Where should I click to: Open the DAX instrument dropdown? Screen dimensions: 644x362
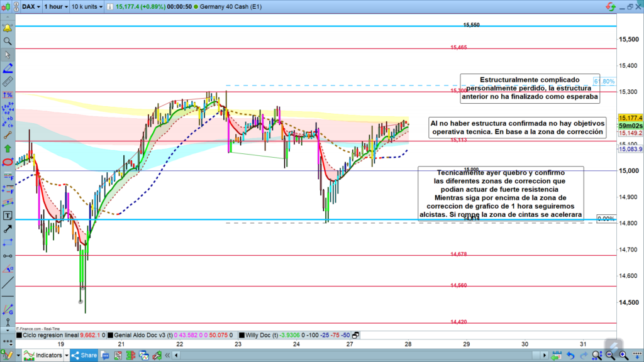click(x=31, y=6)
